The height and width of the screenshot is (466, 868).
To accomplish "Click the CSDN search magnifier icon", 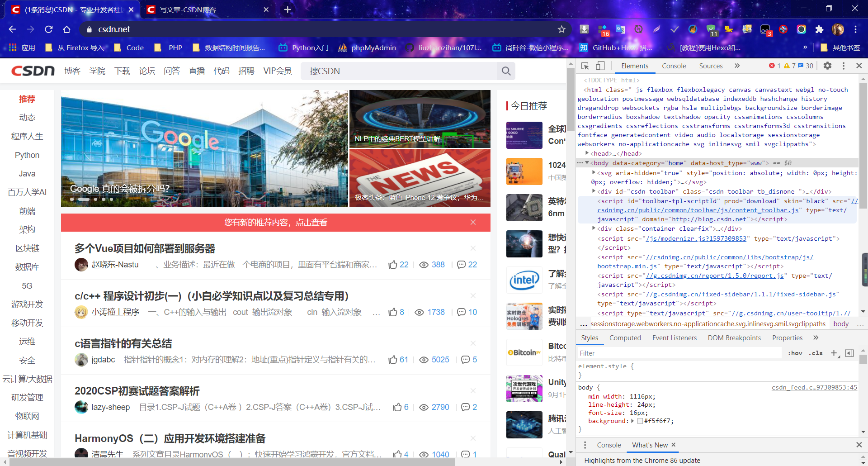I will pyautogui.click(x=506, y=71).
